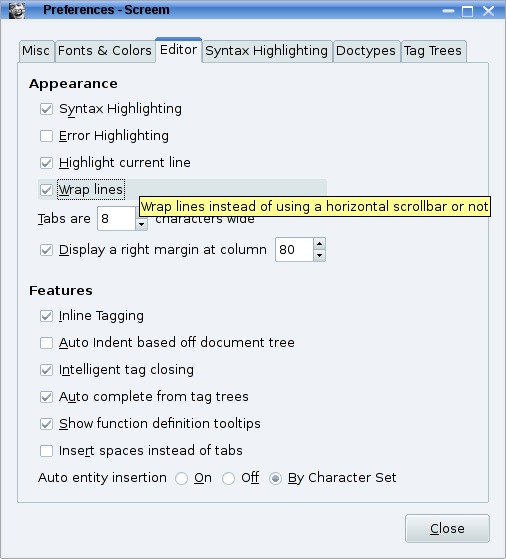Select Off for Auto entity insertion

click(228, 478)
